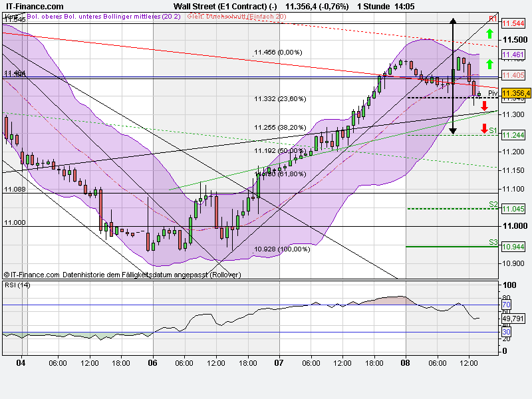
Task: Click the red down arrow beside S1
Action: (x=483, y=128)
